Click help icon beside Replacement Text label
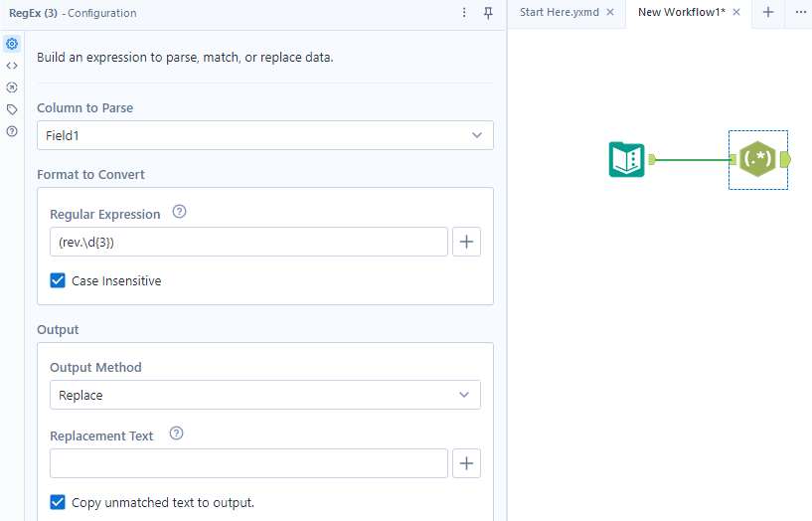The image size is (812, 521). pos(177,434)
